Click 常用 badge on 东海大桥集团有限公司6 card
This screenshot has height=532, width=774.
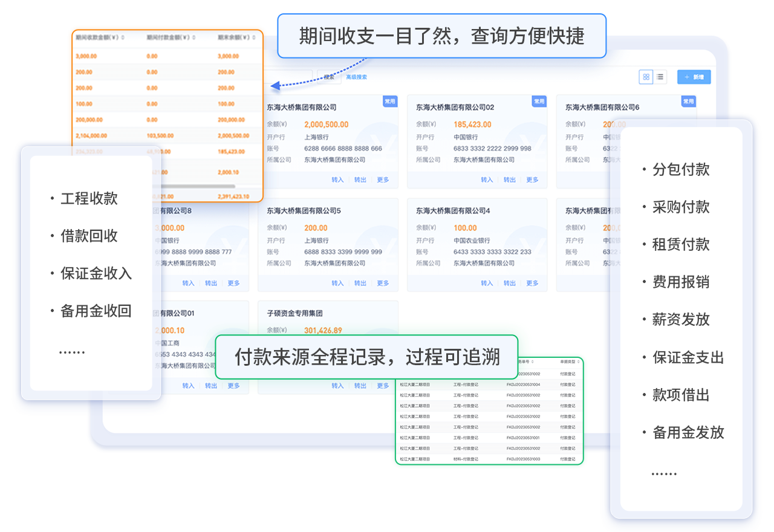[x=688, y=102]
